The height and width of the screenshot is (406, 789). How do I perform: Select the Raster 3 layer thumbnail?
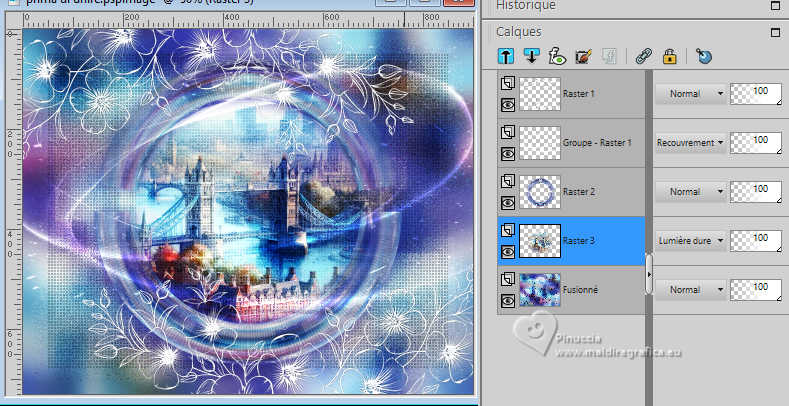click(540, 241)
